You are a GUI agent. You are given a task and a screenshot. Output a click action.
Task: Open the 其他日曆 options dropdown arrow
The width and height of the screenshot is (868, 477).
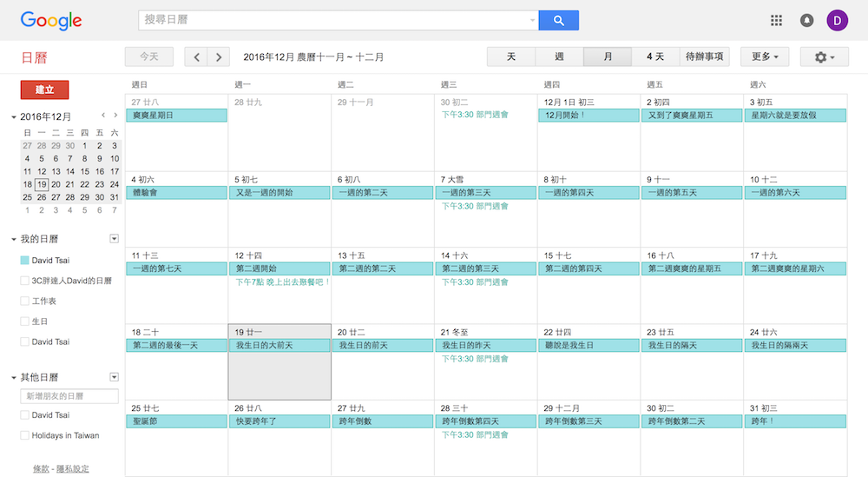(x=114, y=377)
